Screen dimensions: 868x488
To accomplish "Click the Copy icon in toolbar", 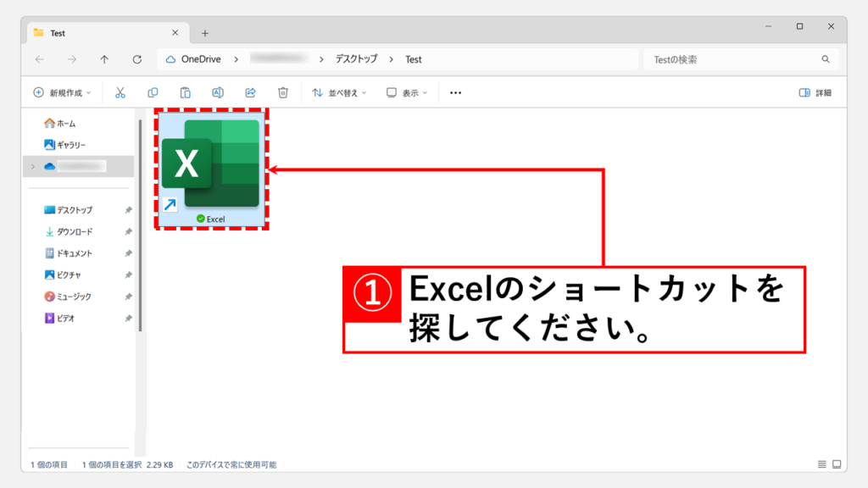I will (x=153, y=93).
